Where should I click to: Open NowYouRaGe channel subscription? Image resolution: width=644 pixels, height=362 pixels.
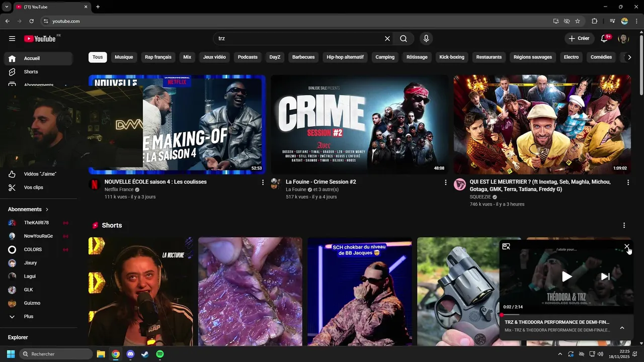point(38,236)
